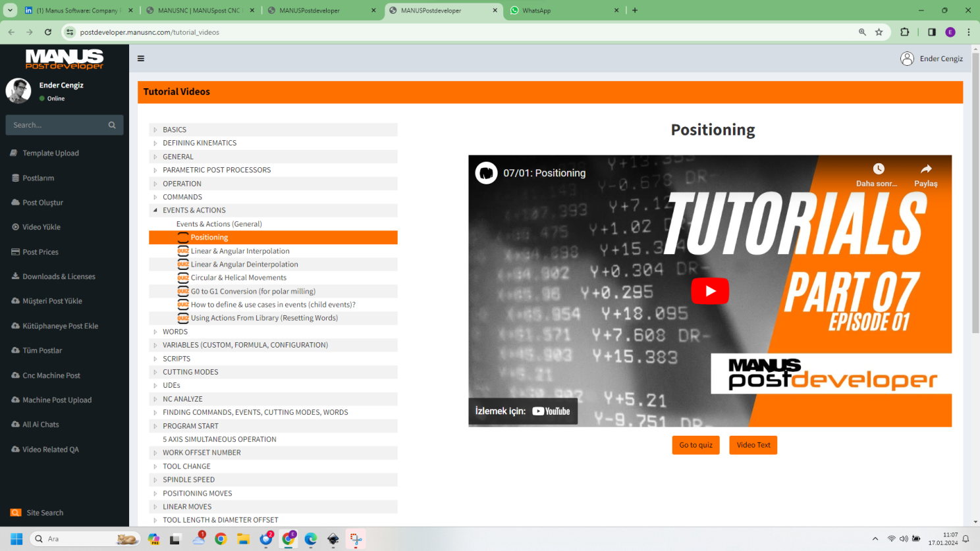Expand the TOOL CHANGE section
This screenshot has width=980, height=551.
[155, 466]
